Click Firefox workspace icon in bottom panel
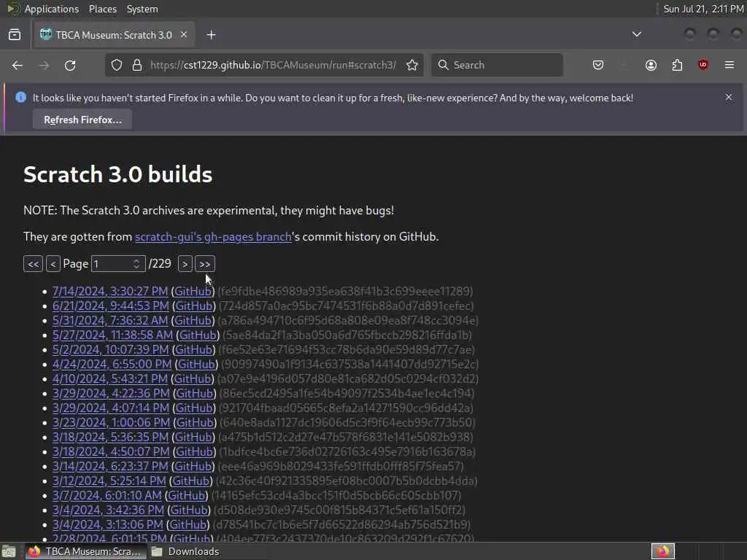747x560 pixels. point(663,551)
